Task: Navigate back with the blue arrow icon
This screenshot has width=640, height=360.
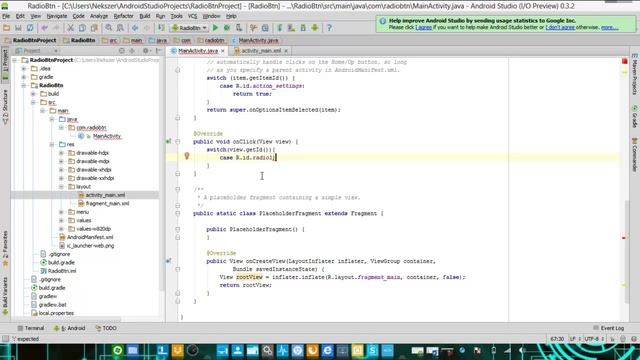Action: point(135,28)
